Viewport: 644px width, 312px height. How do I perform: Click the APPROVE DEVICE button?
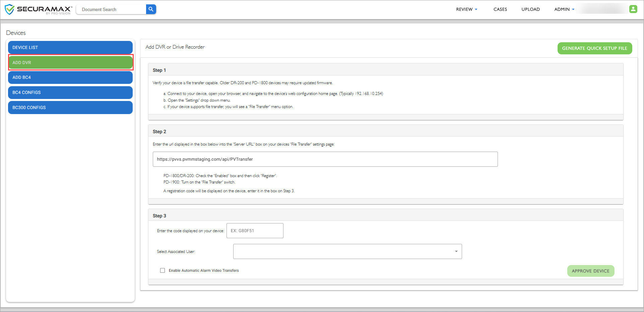click(x=591, y=271)
